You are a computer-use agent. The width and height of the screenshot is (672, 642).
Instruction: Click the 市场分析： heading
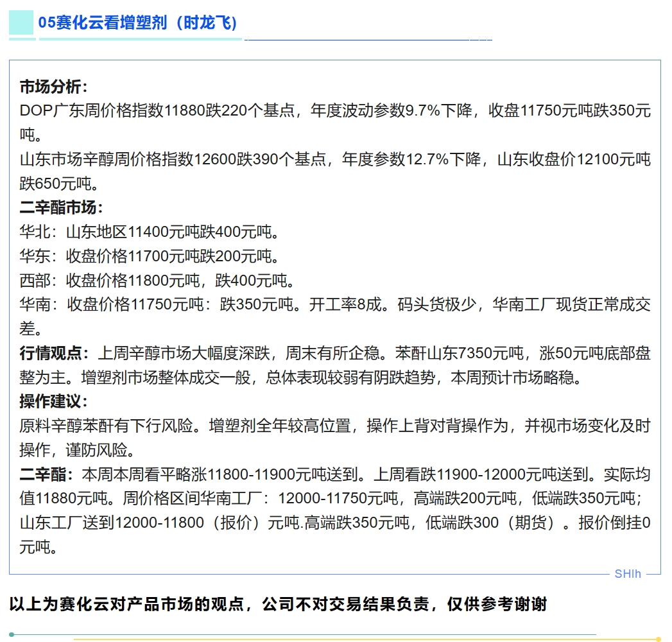pyautogui.click(x=53, y=87)
